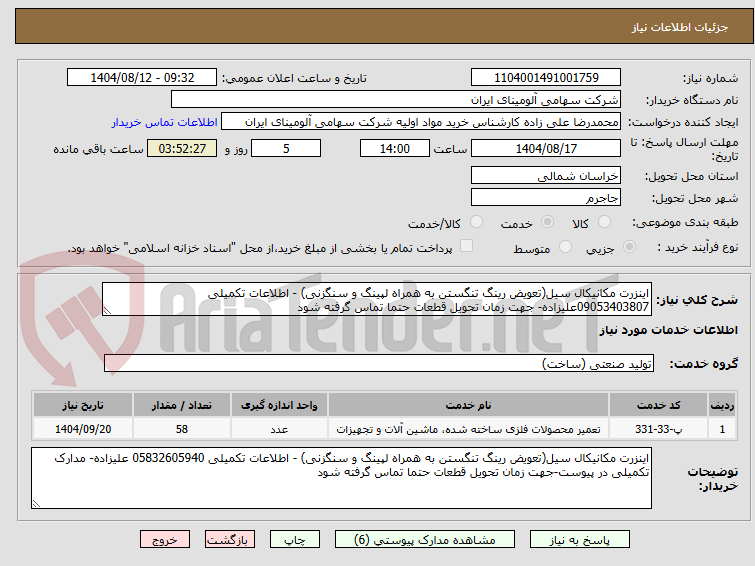Click the delivery province field خراسان شمالی

click(546, 176)
